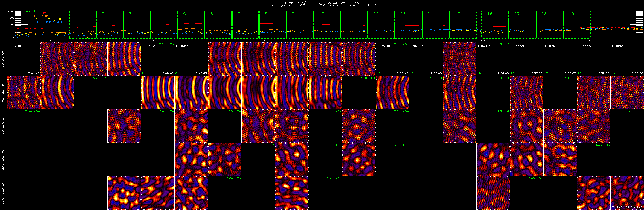Viewport: 644px width, 210px height.
Task: Click the 12:45:48 time label
Action: (x=182, y=46)
